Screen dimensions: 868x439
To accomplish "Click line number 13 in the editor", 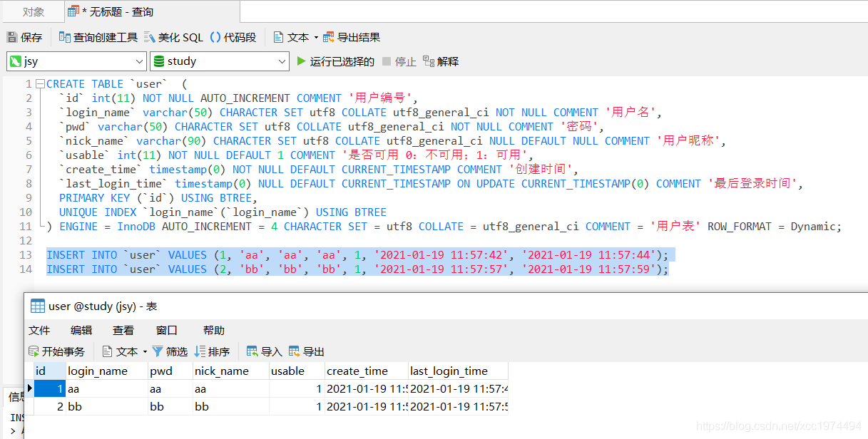I will click(x=26, y=255).
